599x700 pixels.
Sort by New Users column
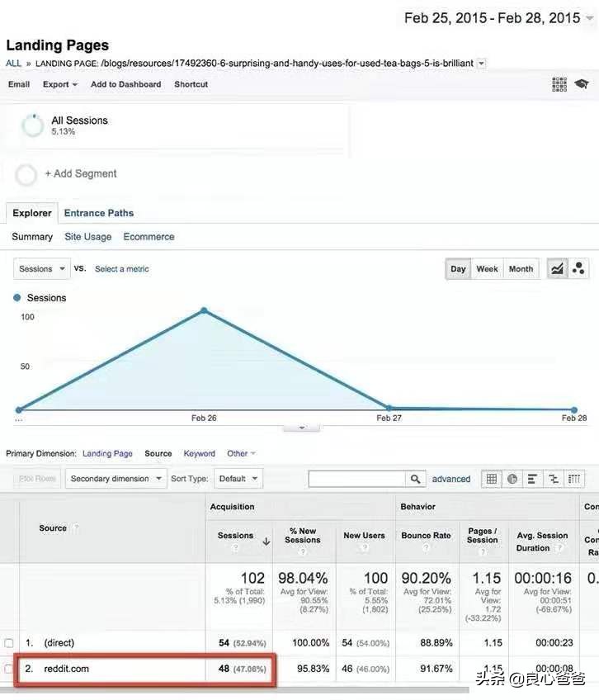364,535
